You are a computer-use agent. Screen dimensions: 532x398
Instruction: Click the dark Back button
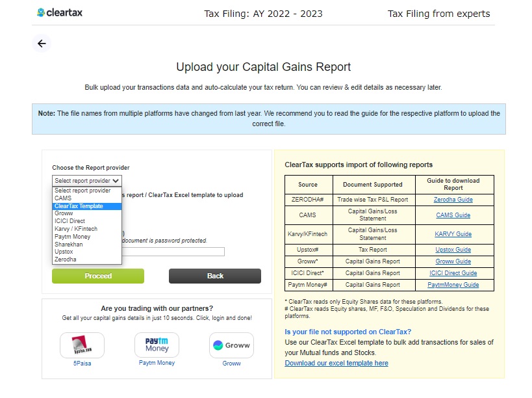tap(215, 276)
